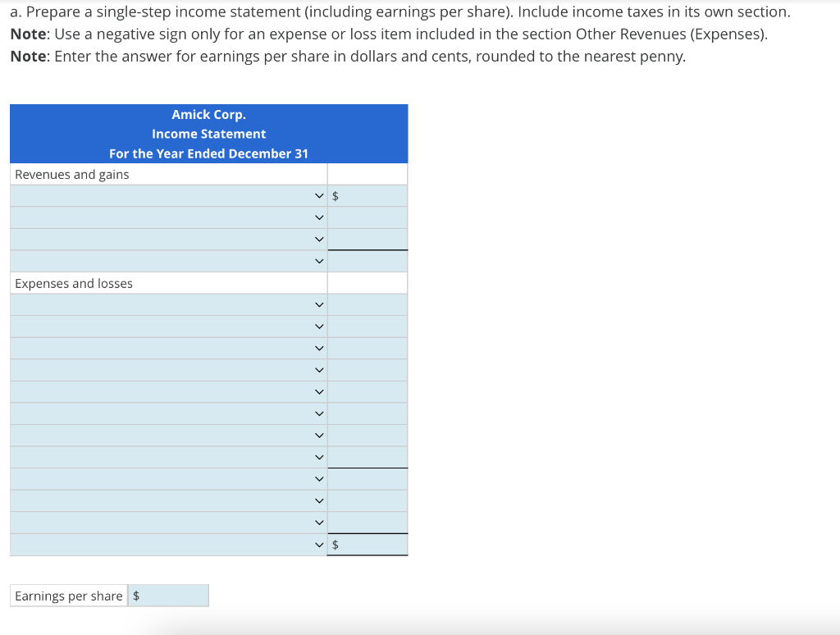Screen dimensions: 840x635
Task: Open third dropdown under Expenses and losses
Action: [x=168, y=349]
